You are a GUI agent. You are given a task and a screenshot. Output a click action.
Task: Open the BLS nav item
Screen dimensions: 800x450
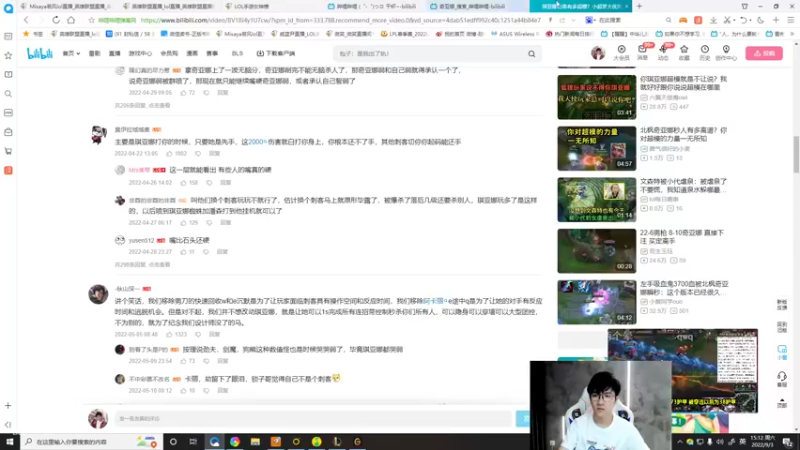[x=237, y=54]
